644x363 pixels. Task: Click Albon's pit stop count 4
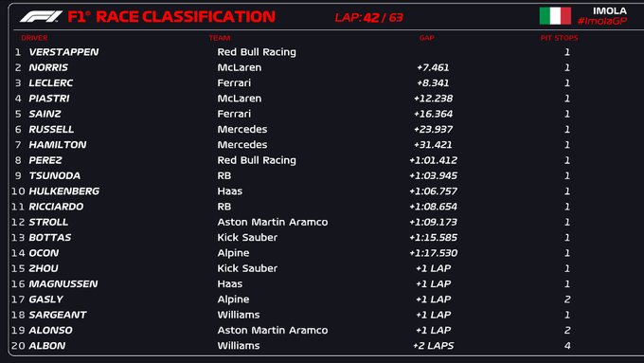tap(567, 346)
